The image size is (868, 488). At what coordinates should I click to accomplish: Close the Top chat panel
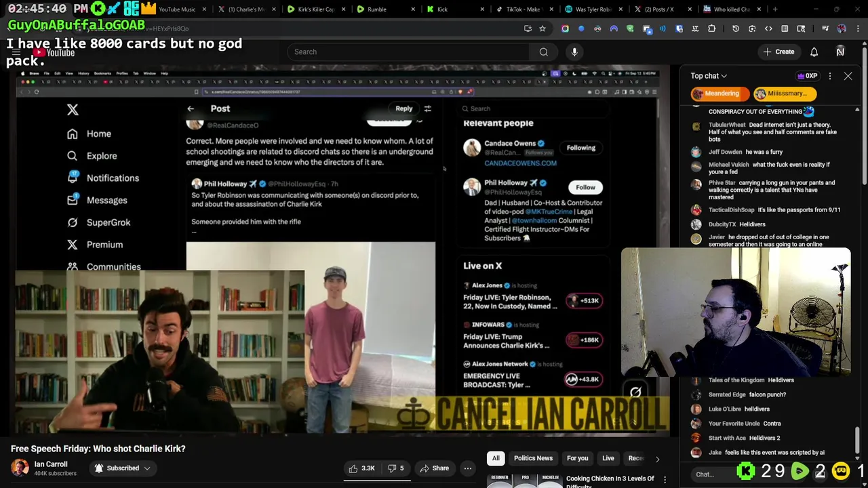[848, 76]
